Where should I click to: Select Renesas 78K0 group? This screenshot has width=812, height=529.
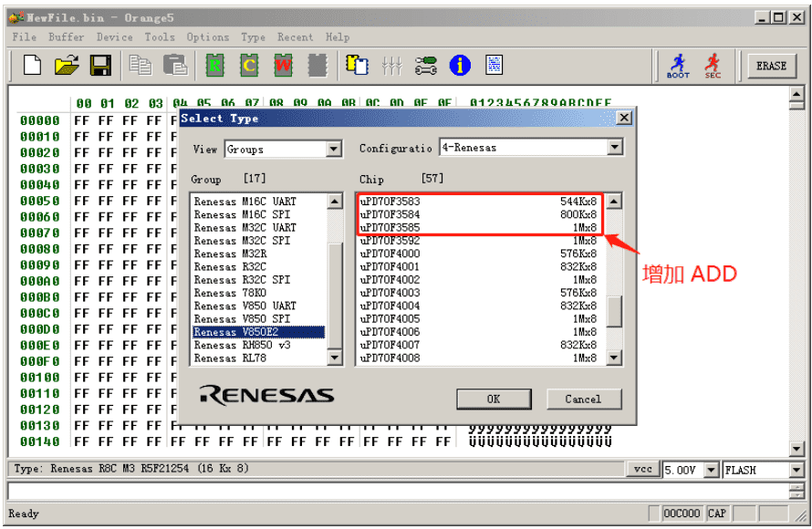pos(259,293)
